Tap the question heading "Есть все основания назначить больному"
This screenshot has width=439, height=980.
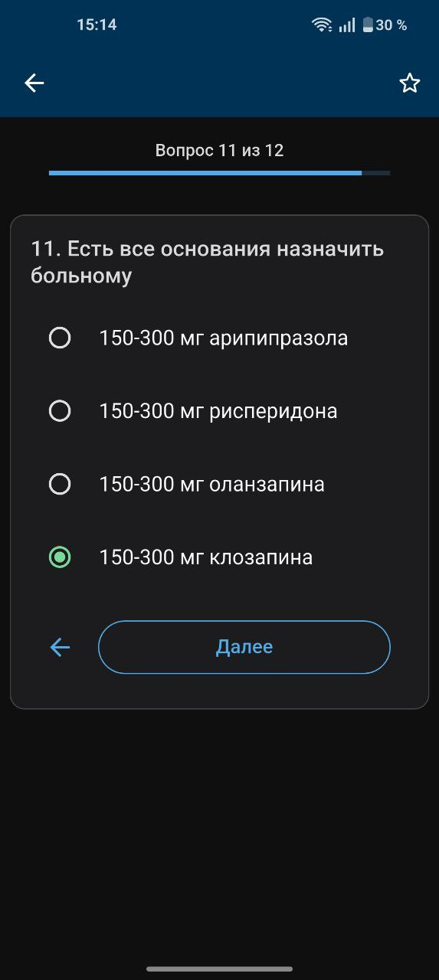click(x=208, y=262)
